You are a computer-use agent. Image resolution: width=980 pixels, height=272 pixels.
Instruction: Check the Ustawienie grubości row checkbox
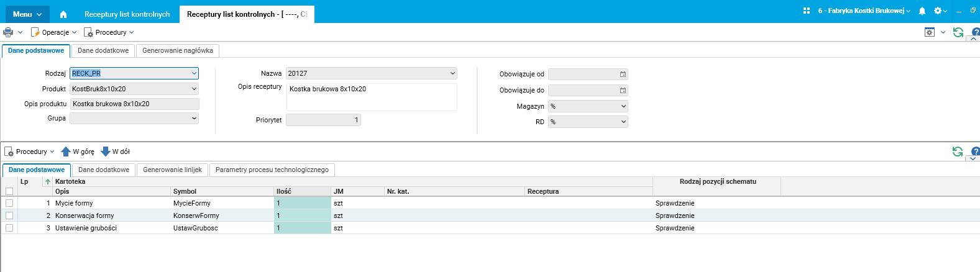(9, 228)
